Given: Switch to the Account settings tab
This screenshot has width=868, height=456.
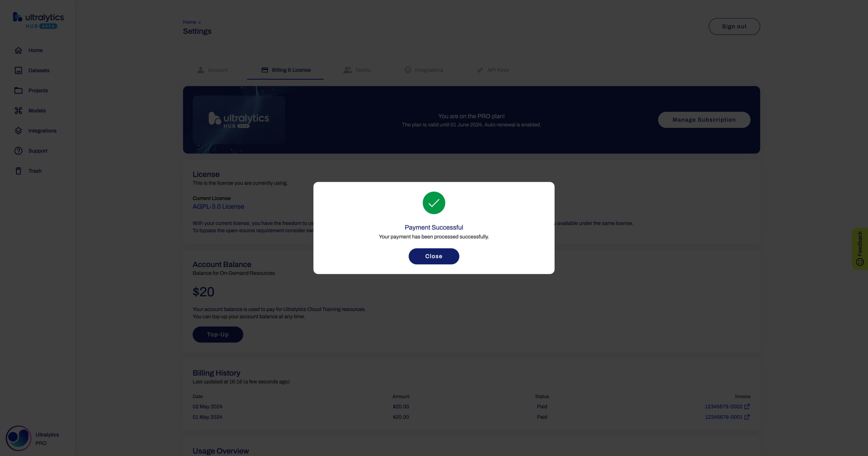Looking at the screenshot, I should [x=218, y=70].
